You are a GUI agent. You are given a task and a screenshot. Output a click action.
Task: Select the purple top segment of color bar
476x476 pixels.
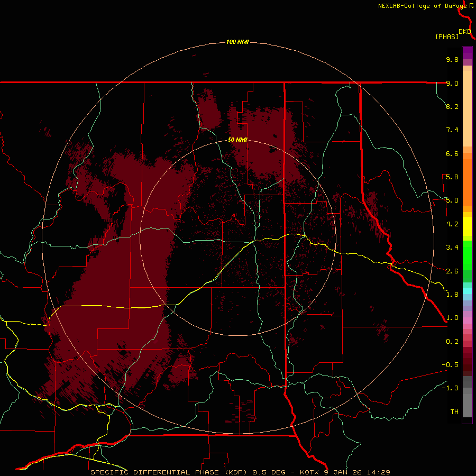(467, 53)
